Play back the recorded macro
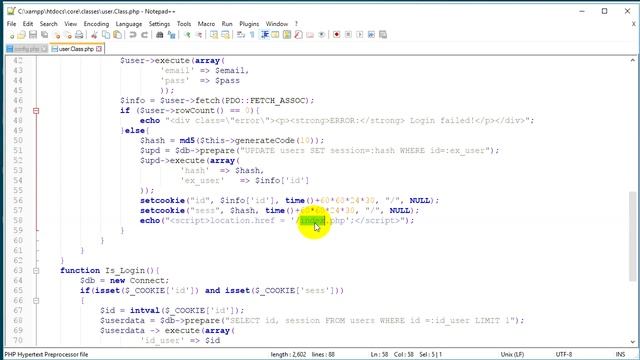Image resolution: width=640 pixels, height=360 pixels. point(360,35)
